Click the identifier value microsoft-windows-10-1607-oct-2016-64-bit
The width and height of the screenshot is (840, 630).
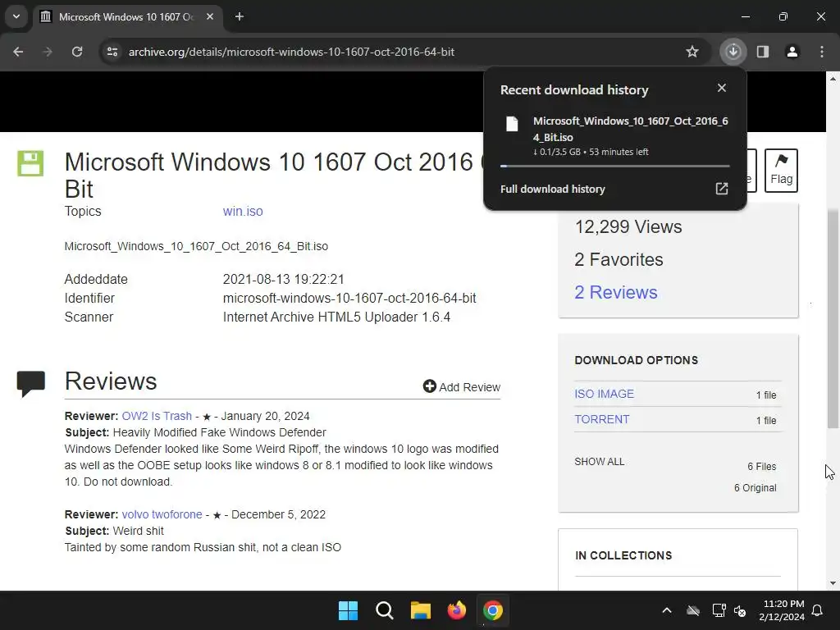[349, 299]
